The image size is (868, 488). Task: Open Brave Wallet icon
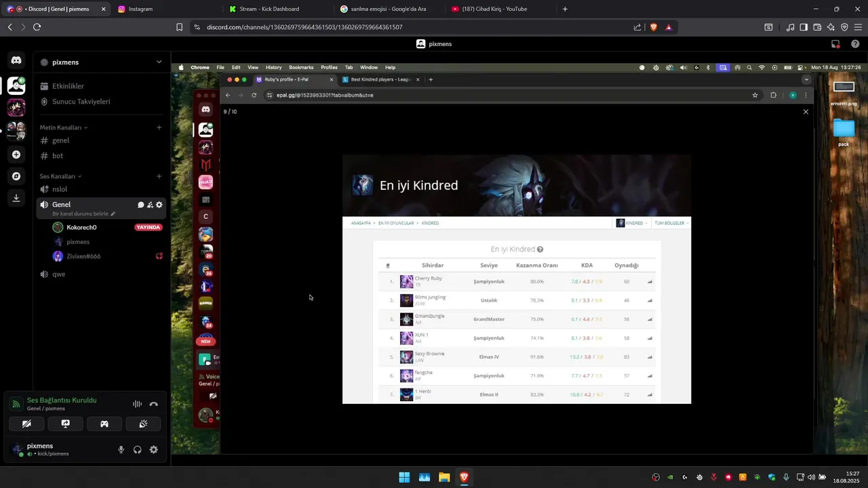point(817,27)
